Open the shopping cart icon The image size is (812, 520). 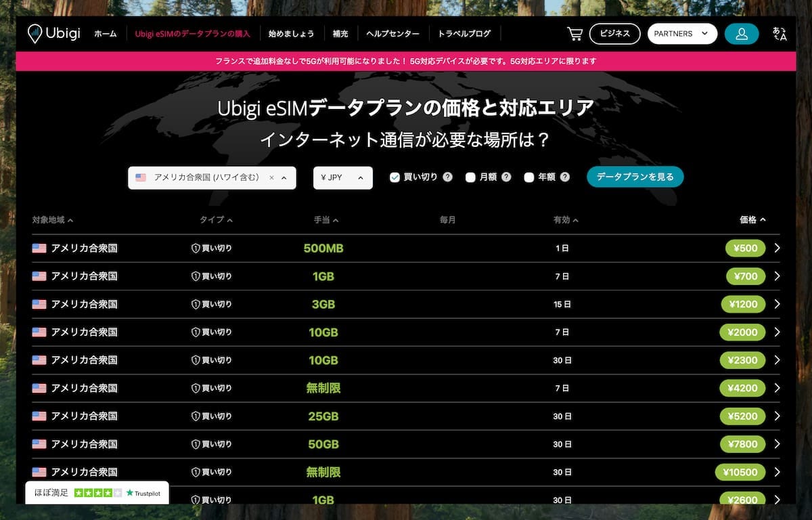pyautogui.click(x=574, y=34)
